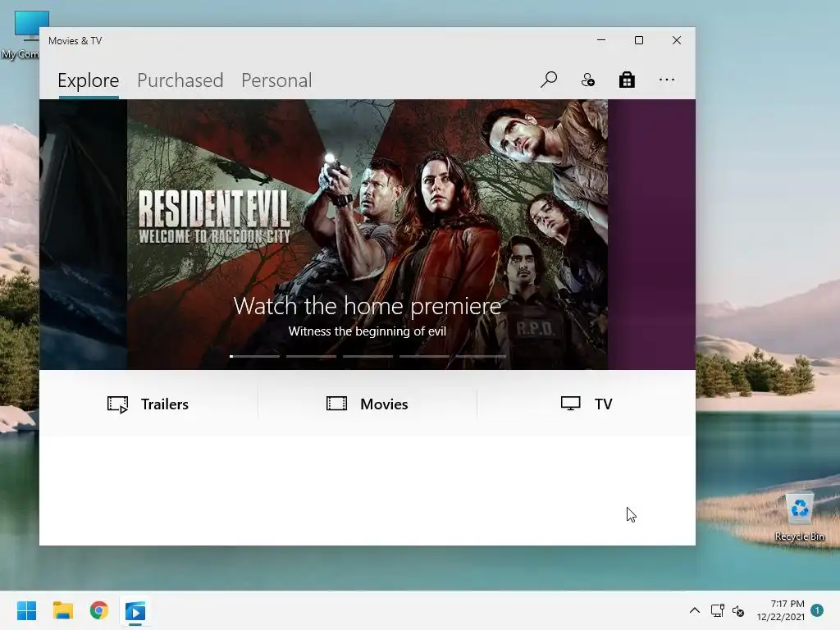Screen dimensions: 840x630
Task: Switch to the Personal tab
Action: pyautogui.click(x=276, y=80)
